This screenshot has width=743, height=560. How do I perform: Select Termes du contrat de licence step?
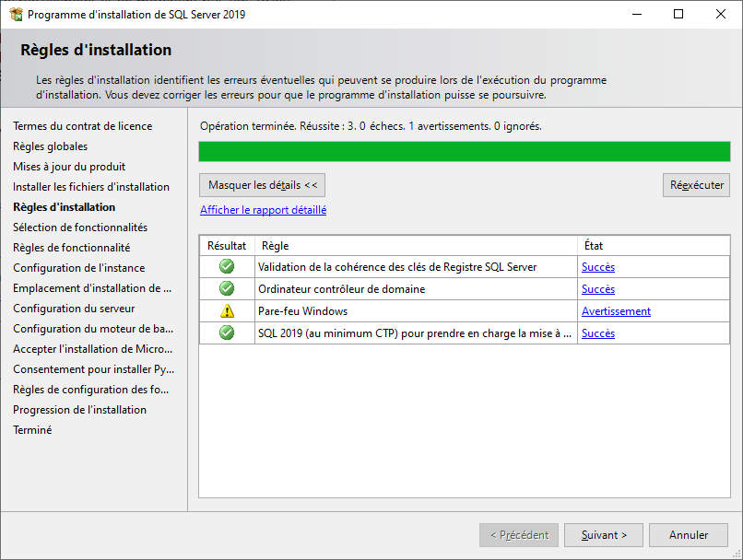pos(82,126)
